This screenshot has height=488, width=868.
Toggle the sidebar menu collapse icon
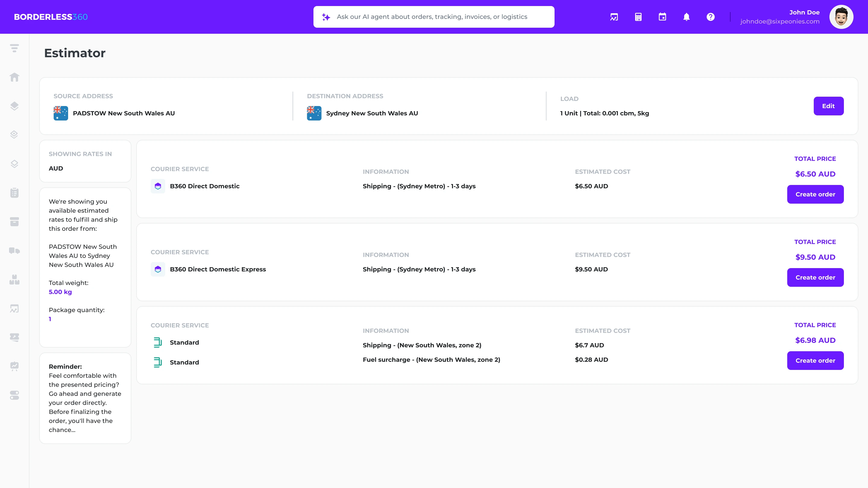coord(14,48)
